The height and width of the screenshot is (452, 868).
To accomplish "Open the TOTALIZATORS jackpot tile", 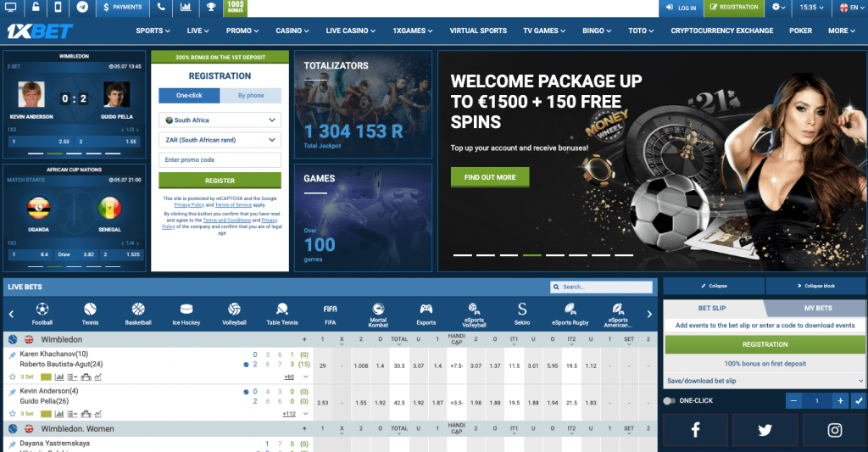I will point(363,104).
